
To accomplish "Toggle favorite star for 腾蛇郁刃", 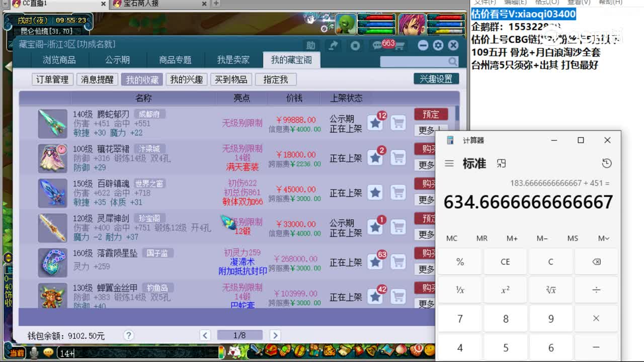I will [x=375, y=123].
